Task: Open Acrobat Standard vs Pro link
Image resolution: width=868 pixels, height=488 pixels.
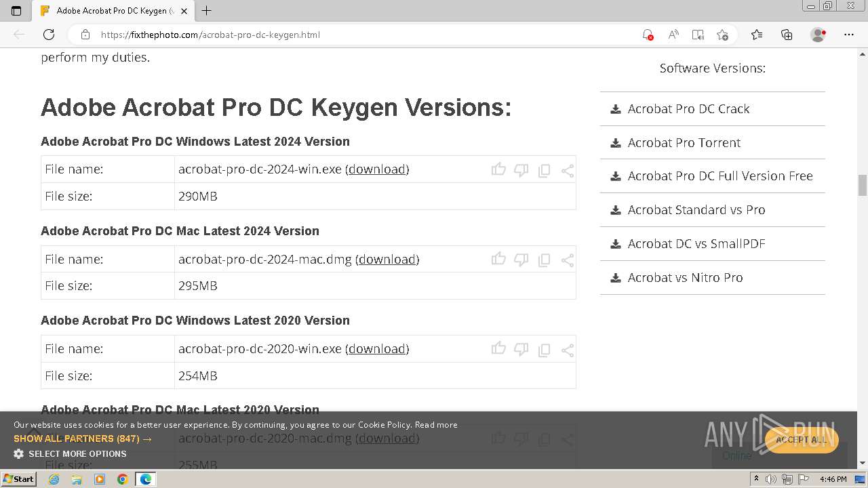Action: [x=696, y=209]
